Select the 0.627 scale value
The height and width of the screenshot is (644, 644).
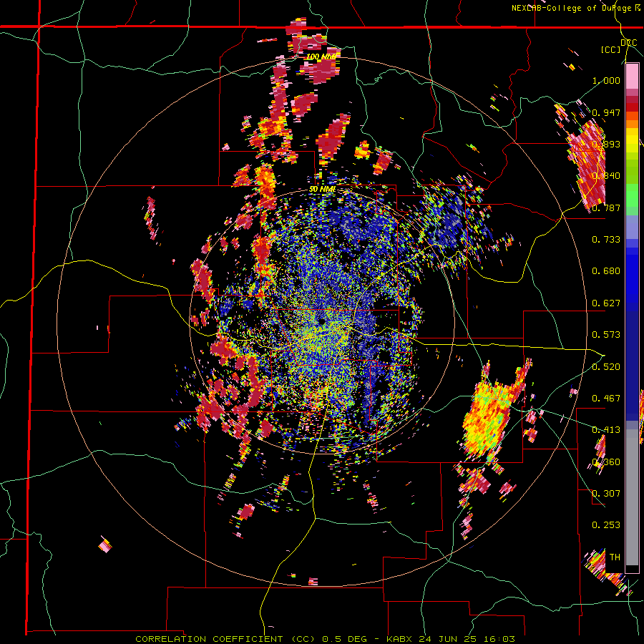tap(606, 303)
